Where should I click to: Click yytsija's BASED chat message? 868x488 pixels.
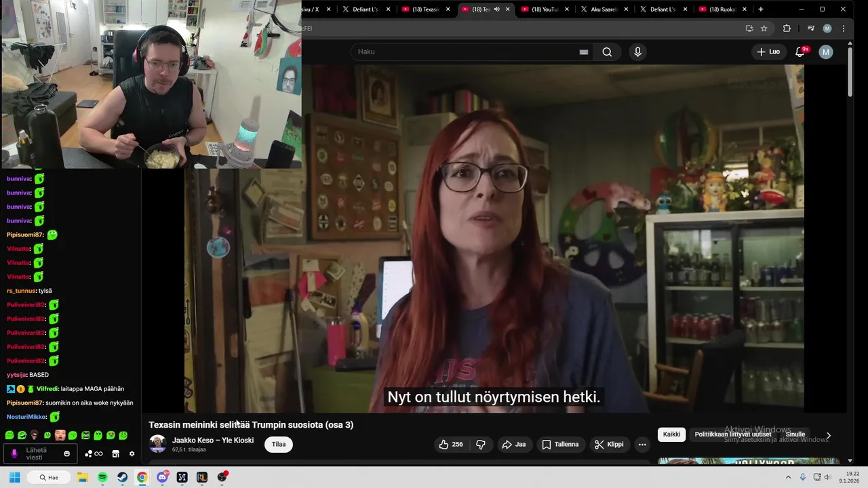28,375
